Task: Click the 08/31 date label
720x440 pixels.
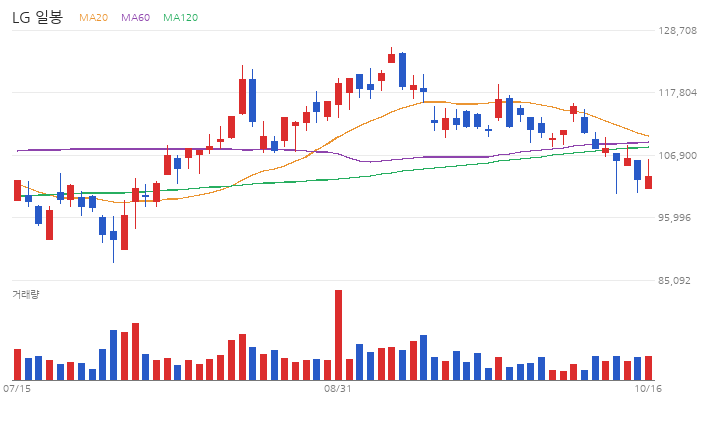Action: coord(338,389)
